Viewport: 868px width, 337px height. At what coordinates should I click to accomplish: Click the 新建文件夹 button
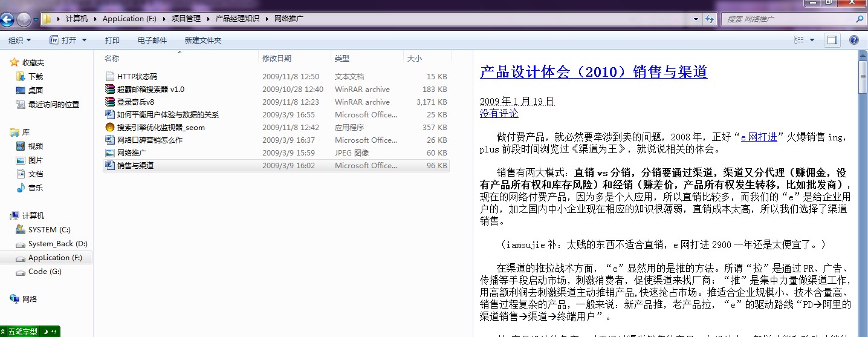pos(202,41)
